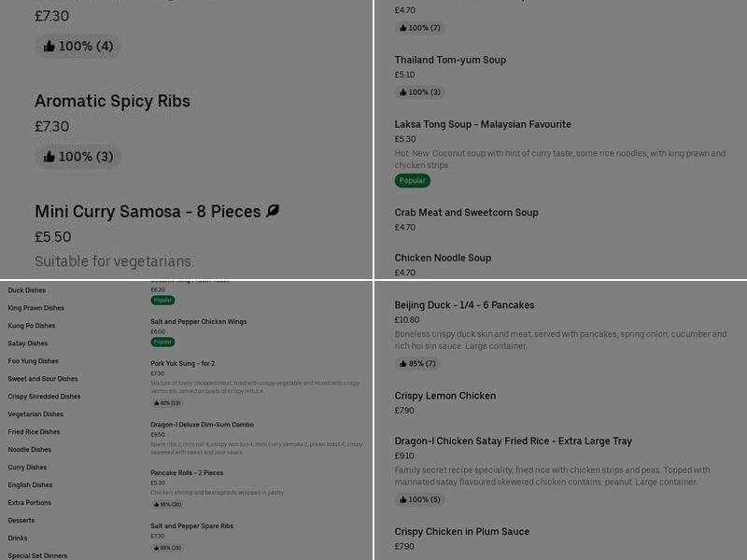The height and width of the screenshot is (560, 747).
Task: Choose Crispy Chicken in Plum Sauce
Action: (461, 532)
